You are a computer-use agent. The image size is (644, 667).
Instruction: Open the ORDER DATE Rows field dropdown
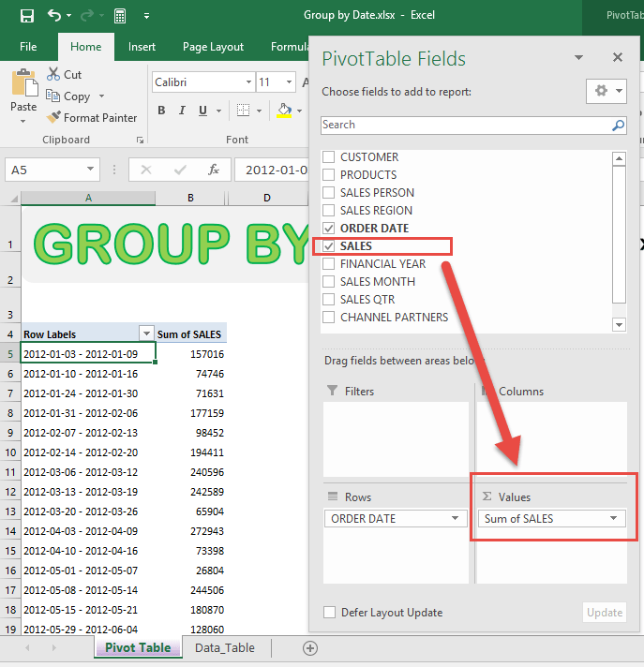(455, 518)
